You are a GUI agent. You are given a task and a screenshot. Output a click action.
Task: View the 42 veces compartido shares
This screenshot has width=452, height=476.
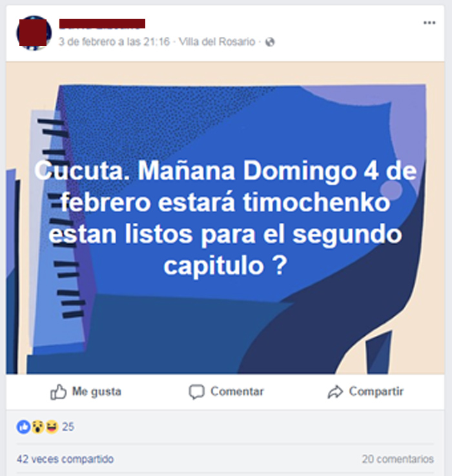click(x=65, y=459)
